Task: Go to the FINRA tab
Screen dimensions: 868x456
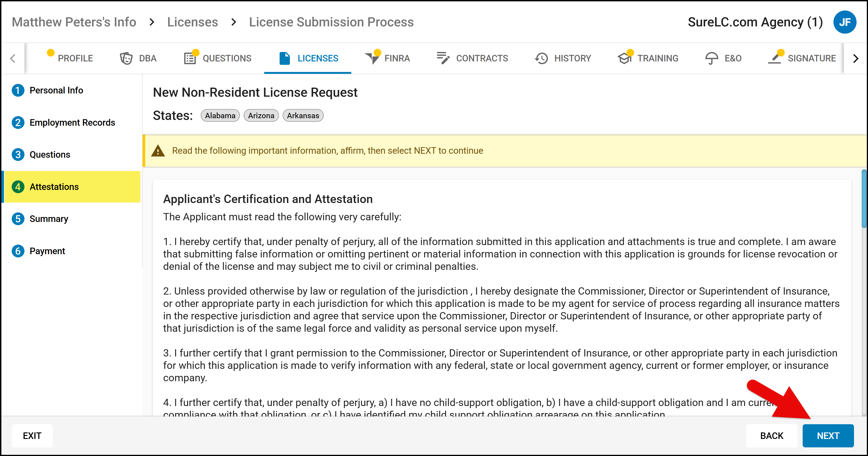Action: [387, 58]
